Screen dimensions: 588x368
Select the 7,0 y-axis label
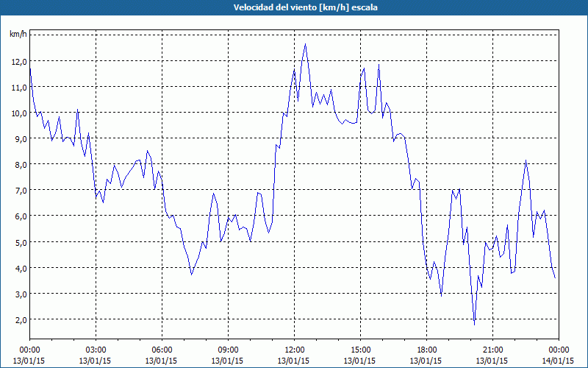pyautogui.click(x=22, y=191)
